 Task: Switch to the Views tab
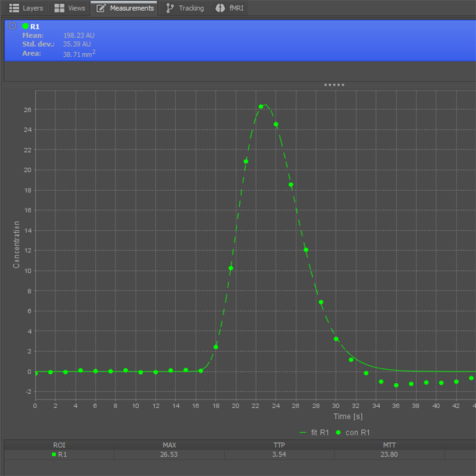pos(69,8)
